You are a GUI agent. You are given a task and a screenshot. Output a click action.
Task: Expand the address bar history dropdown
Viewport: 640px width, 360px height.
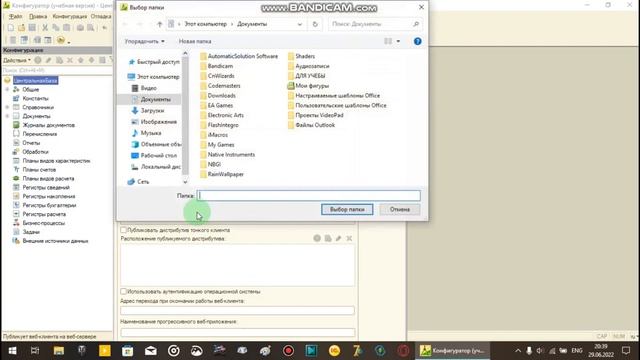click(x=300, y=24)
